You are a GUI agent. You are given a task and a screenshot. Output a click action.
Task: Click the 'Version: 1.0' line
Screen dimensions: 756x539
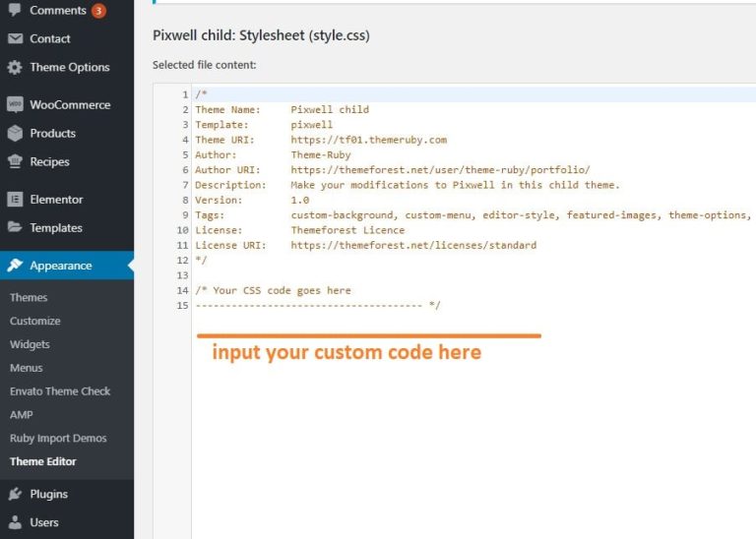pos(252,200)
